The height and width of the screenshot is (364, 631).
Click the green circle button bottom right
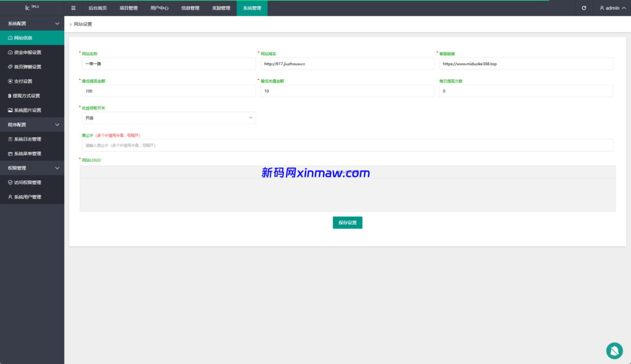(x=614, y=350)
